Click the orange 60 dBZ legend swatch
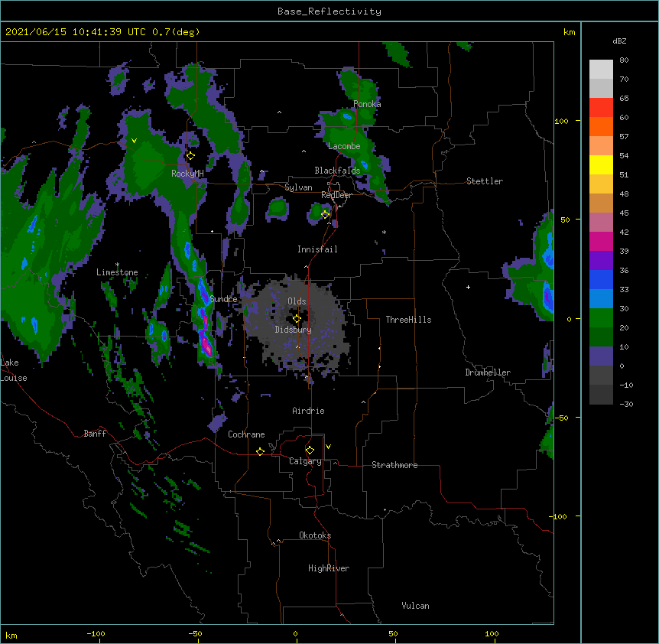This screenshot has height=644, width=659. coord(601,126)
